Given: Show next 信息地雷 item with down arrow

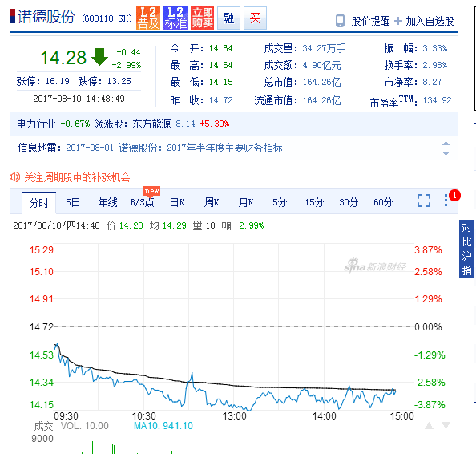Looking at the screenshot, I should (x=446, y=153).
